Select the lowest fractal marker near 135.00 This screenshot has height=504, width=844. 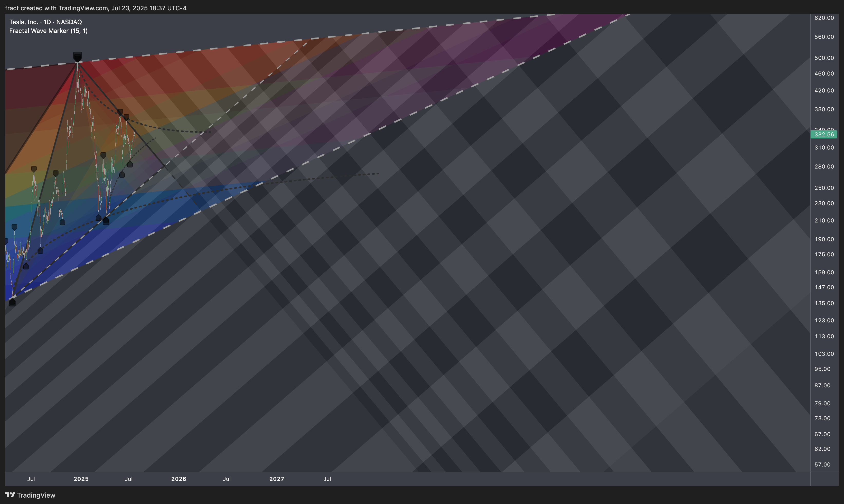coord(12,302)
